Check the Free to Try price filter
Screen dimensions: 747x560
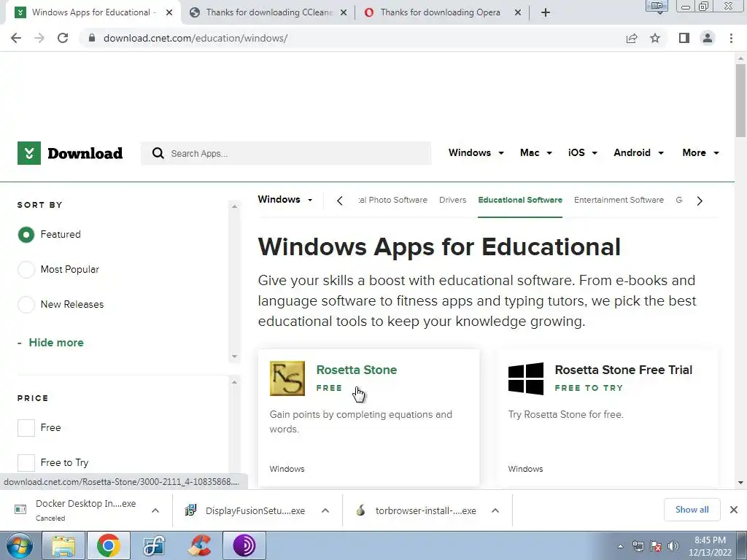[26, 462]
